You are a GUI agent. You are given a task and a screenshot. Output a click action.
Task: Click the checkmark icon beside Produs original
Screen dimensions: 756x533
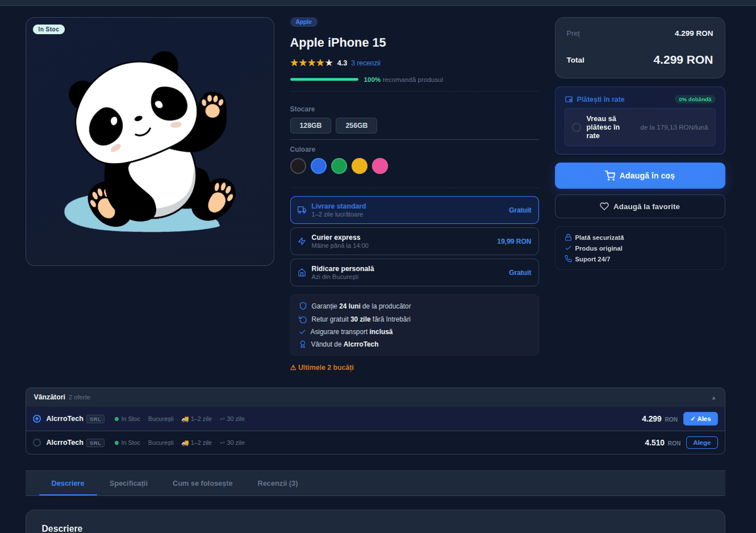point(568,248)
